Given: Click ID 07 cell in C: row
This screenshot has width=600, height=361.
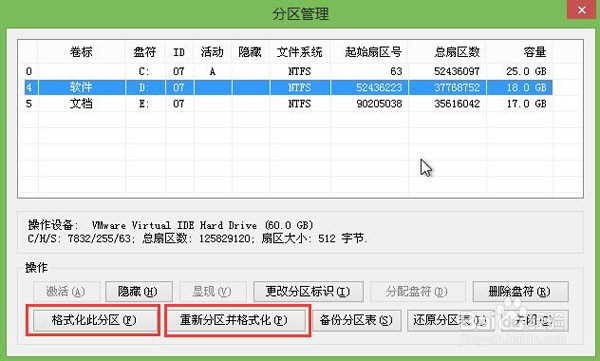Looking at the screenshot, I should click(179, 72).
